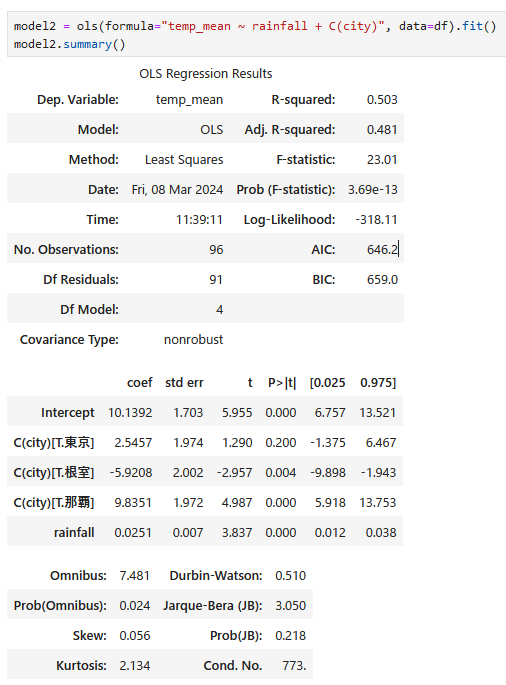Click the AIC value 646.2
This screenshot has width=506, height=685.
click(382, 249)
